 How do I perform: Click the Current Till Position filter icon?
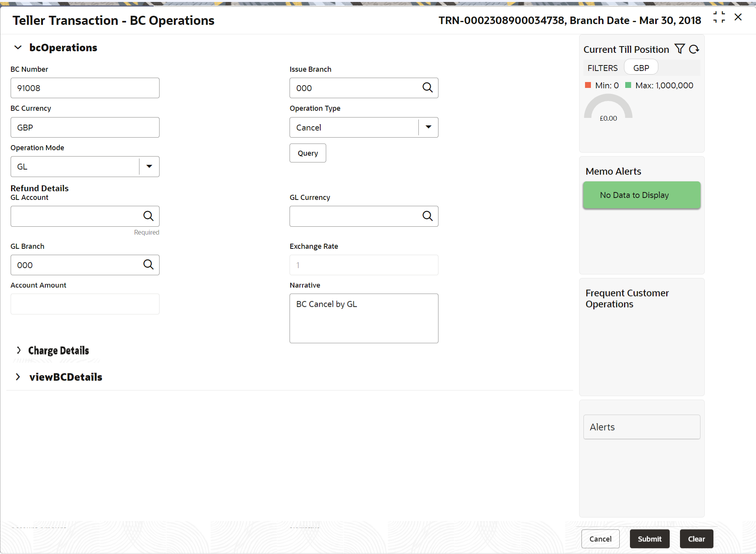(x=680, y=49)
